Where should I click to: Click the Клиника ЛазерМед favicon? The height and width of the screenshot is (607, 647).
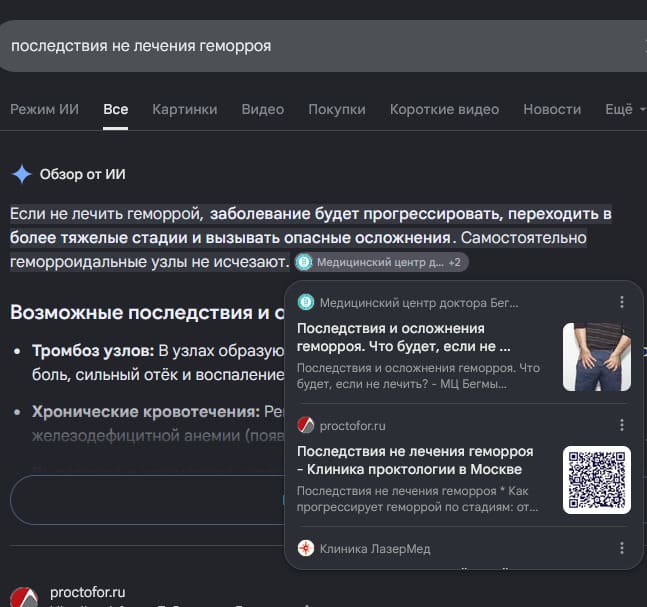pyautogui.click(x=306, y=548)
